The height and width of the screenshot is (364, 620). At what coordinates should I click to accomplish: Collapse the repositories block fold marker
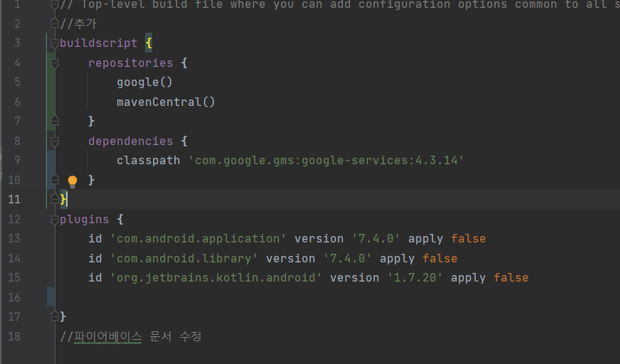click(55, 63)
